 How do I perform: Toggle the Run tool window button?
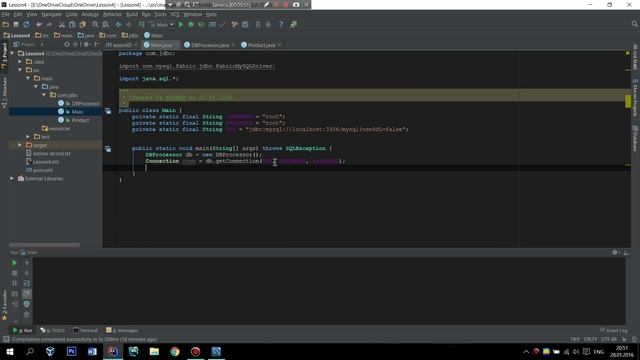22,330
